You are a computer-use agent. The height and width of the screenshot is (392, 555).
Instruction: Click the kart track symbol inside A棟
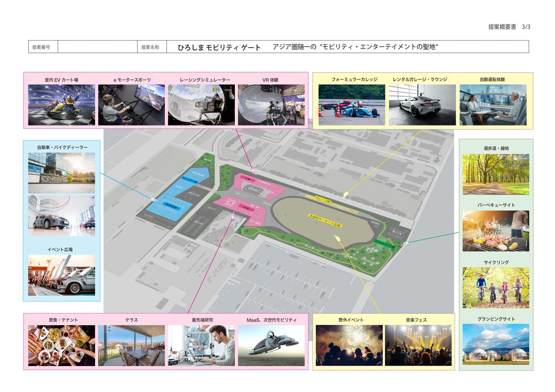253,190
